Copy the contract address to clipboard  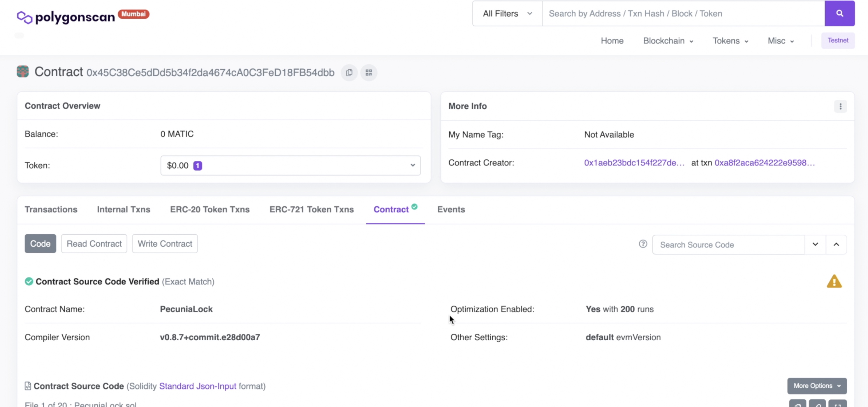[349, 73]
